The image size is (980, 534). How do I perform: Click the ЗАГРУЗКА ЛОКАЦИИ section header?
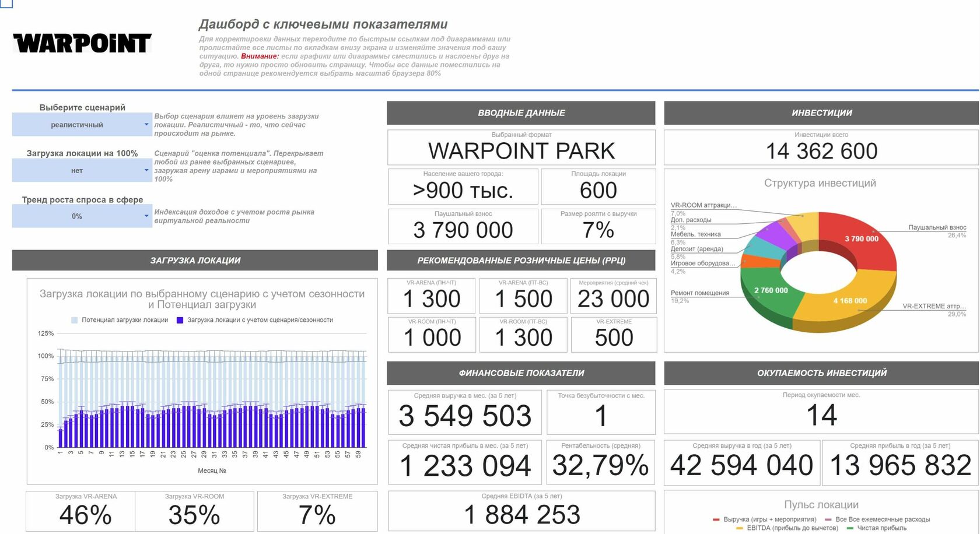pyautogui.click(x=195, y=261)
